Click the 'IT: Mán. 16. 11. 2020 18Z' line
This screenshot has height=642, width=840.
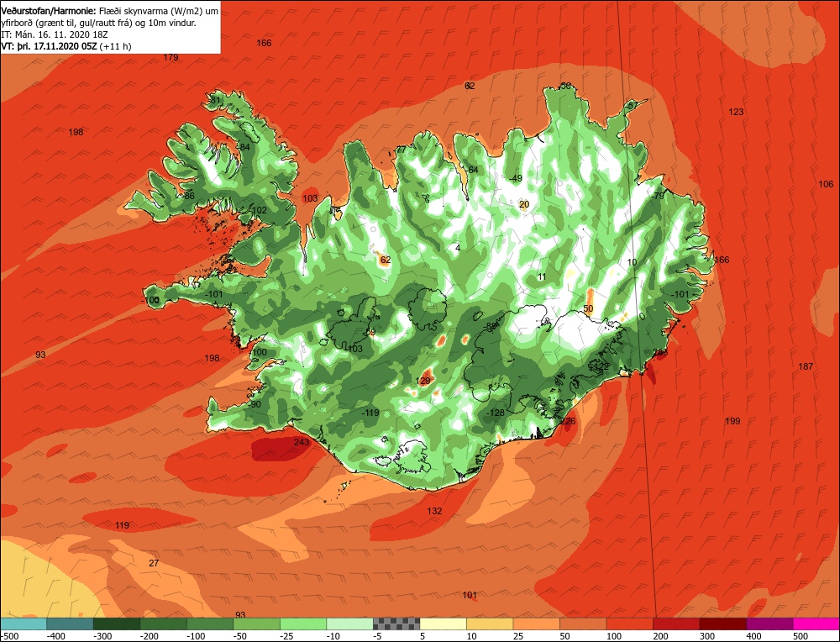click(55, 34)
